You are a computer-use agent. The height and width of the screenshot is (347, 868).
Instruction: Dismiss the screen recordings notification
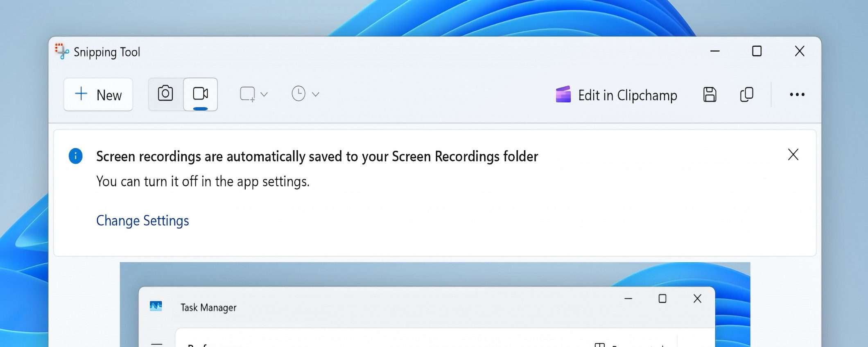[793, 155]
